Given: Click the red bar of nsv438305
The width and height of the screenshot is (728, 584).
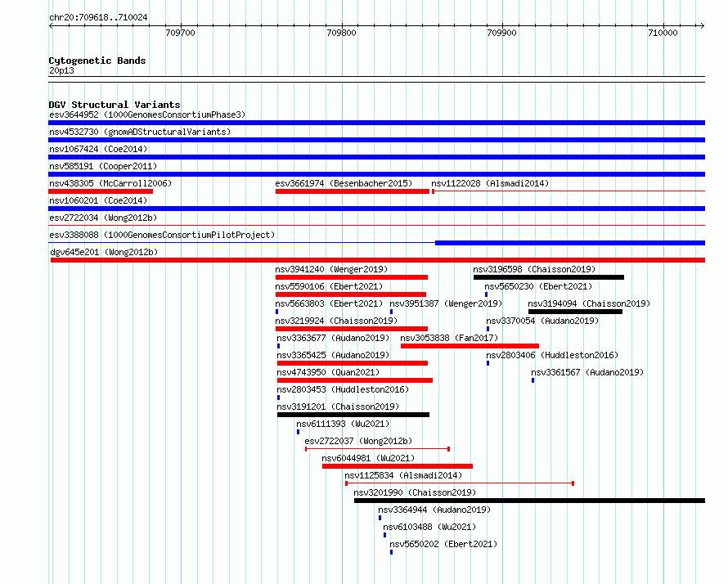Looking at the screenshot, I should pos(101,191).
